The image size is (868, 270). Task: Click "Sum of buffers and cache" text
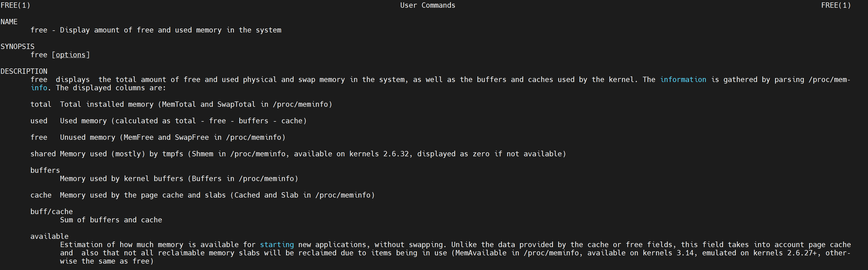[111, 220]
